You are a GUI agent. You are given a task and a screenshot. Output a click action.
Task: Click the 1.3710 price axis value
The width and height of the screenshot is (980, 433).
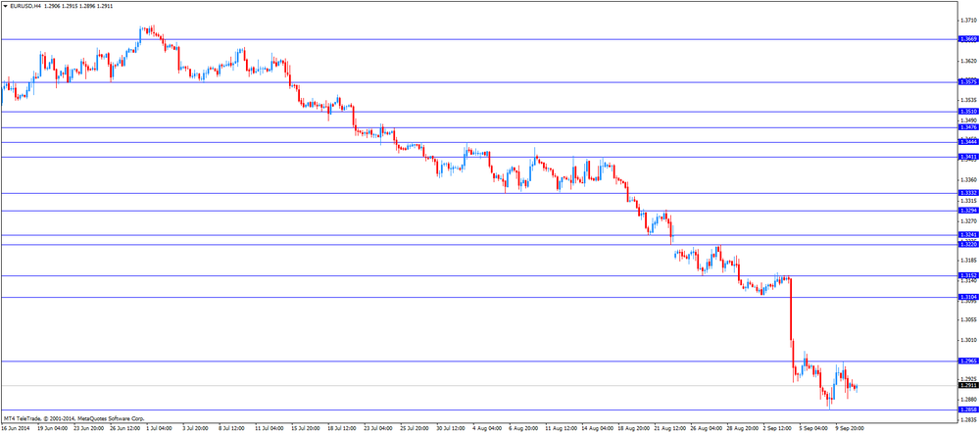point(969,22)
